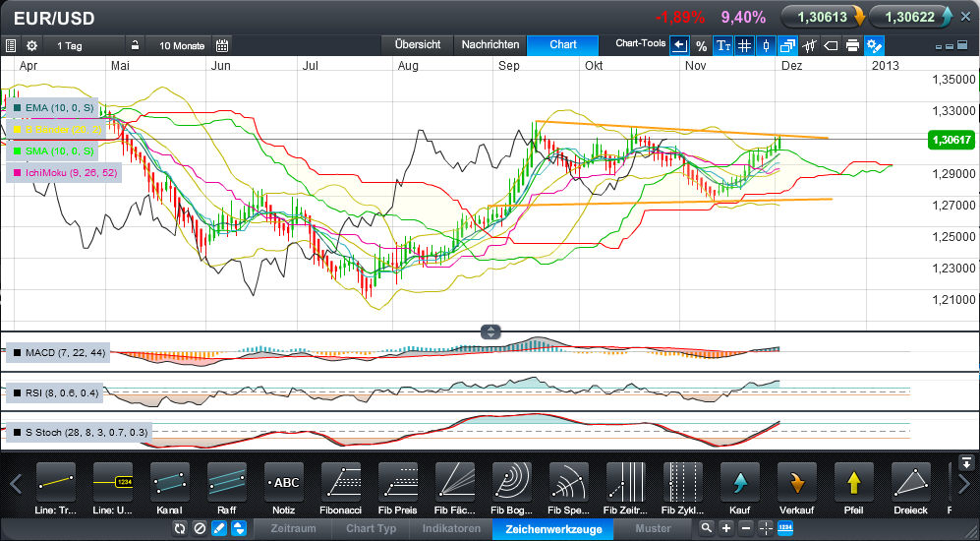Click the price tag label icon
This screenshot has width=980, height=541.
[831, 45]
